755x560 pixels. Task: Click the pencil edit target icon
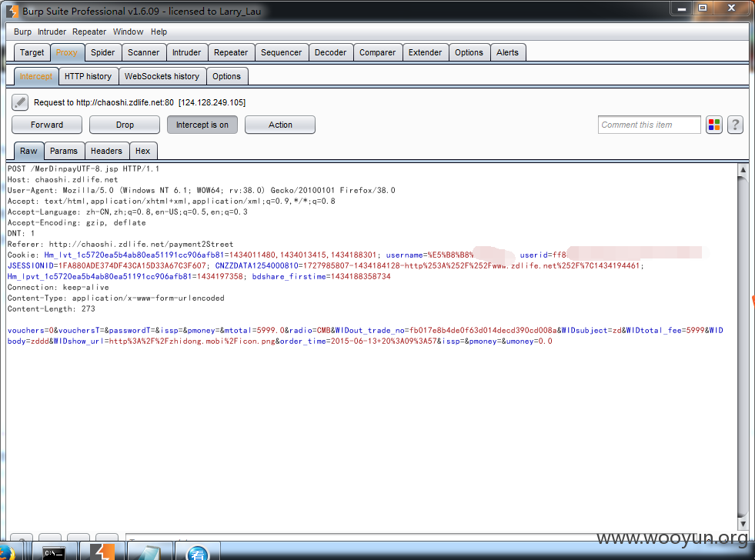coord(20,102)
